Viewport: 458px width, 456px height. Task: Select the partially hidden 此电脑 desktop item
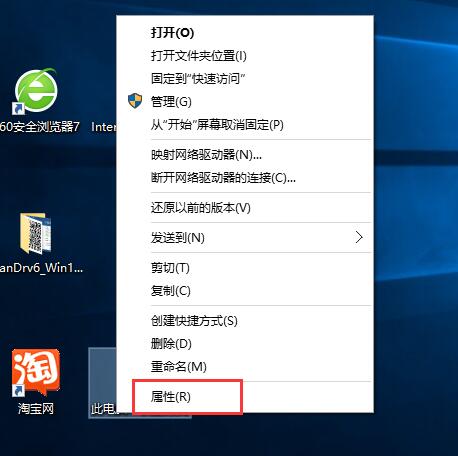coord(103,383)
